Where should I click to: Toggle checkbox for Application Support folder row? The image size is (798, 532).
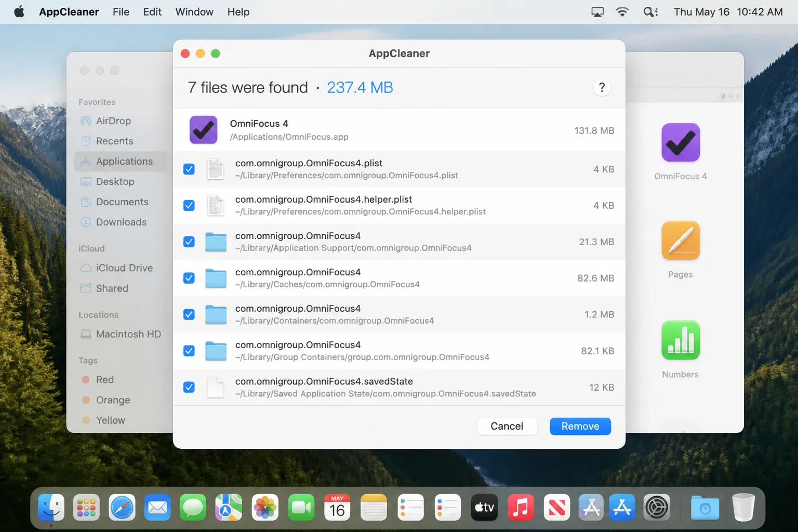click(x=189, y=242)
